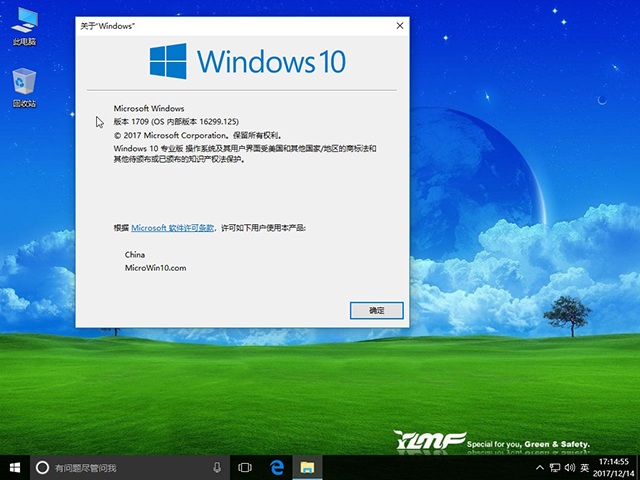Open the This PC desktop icon

(x=24, y=26)
